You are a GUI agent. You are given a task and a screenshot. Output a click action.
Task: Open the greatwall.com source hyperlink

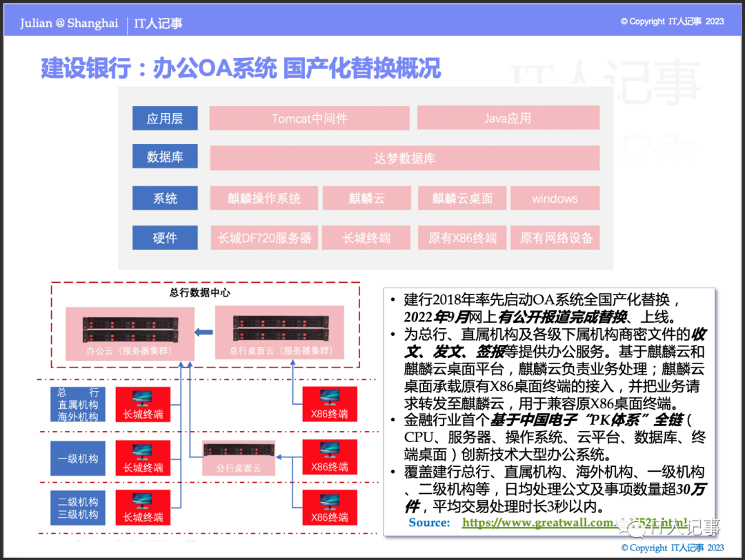coord(575,523)
